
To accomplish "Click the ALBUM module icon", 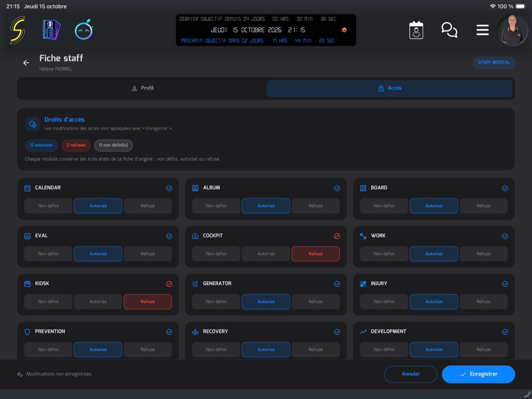I will click(x=196, y=188).
